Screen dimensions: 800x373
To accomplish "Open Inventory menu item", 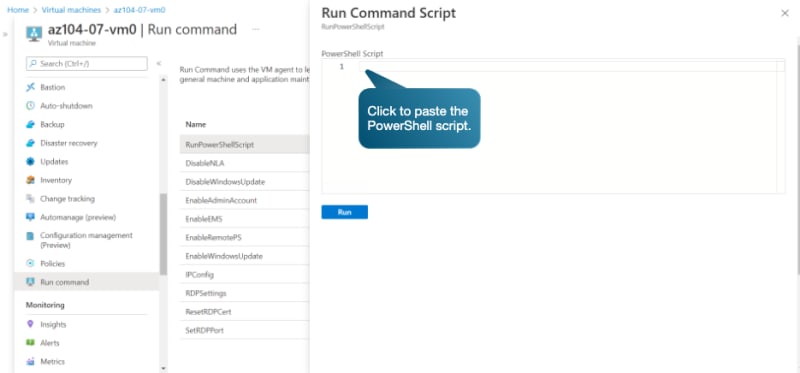I will (x=56, y=180).
